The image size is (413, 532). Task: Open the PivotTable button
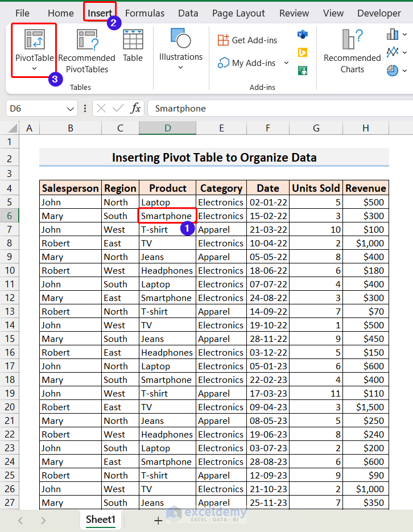point(34,50)
